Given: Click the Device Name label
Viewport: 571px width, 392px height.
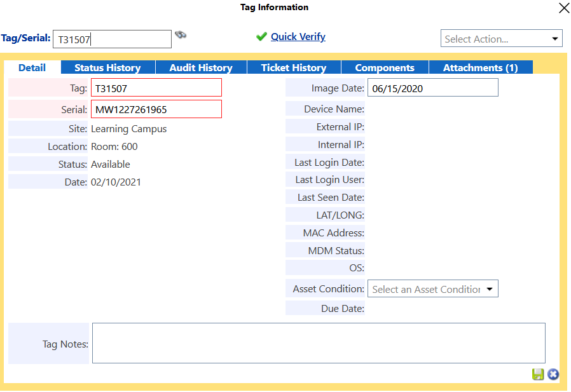Looking at the screenshot, I should pos(334,109).
